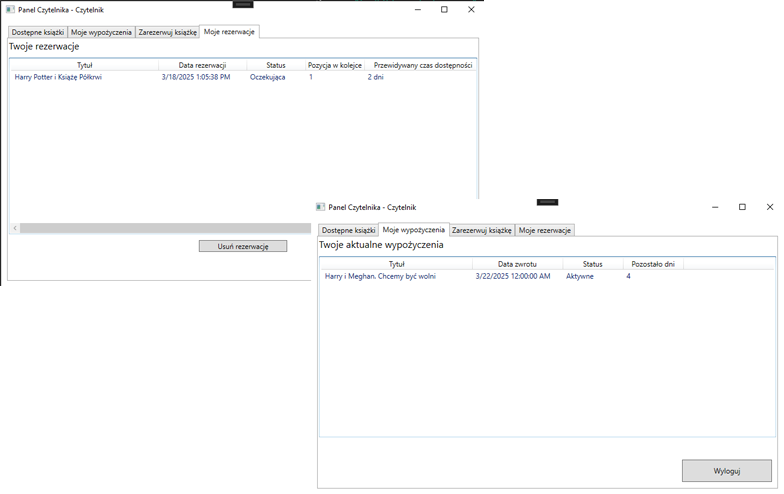This screenshot has width=784, height=494.
Task: Click Oczekująca status cell
Action: 268,77
